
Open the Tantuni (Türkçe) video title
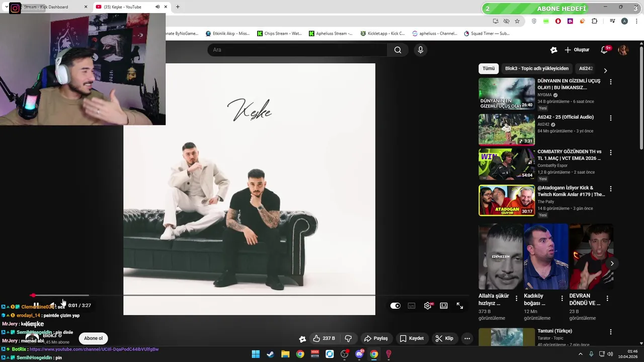tap(554, 331)
